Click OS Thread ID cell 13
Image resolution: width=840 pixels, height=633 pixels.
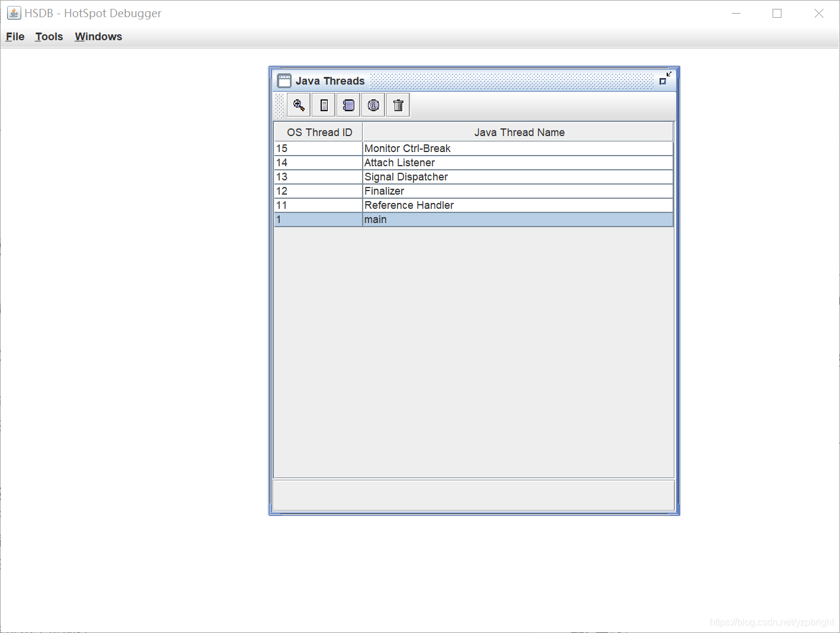coord(318,177)
